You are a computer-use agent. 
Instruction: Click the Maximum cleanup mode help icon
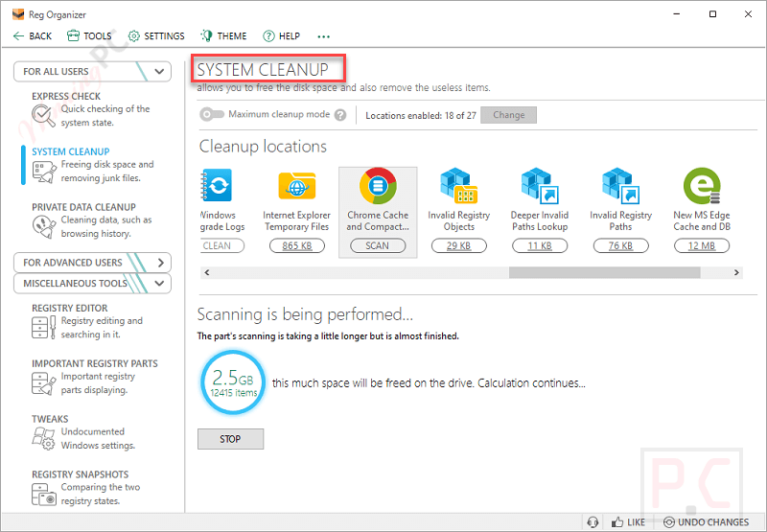pos(340,115)
